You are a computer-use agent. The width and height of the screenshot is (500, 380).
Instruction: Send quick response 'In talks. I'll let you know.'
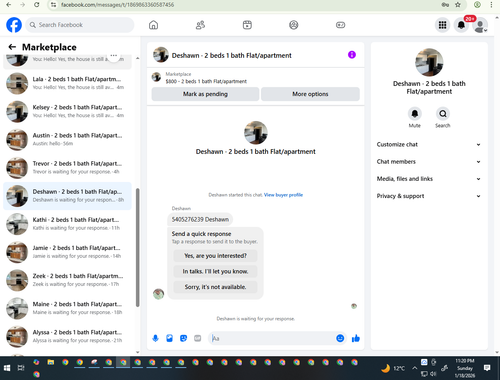click(215, 271)
